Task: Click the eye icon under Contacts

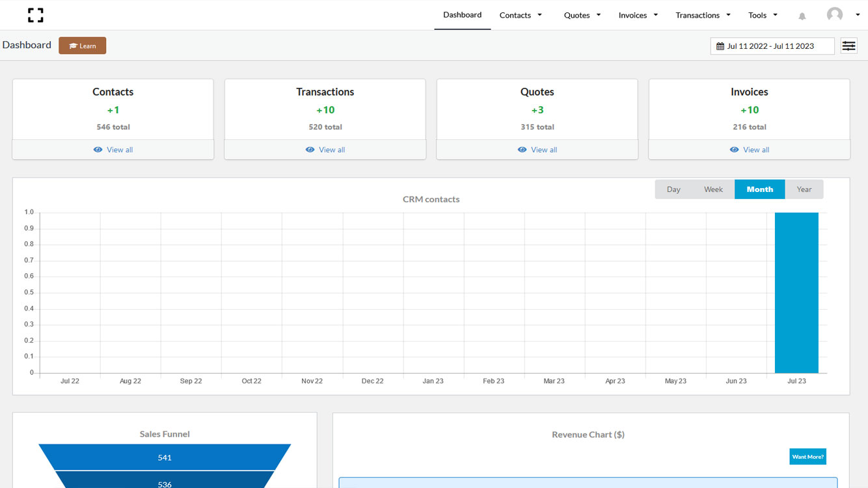Action: point(98,150)
